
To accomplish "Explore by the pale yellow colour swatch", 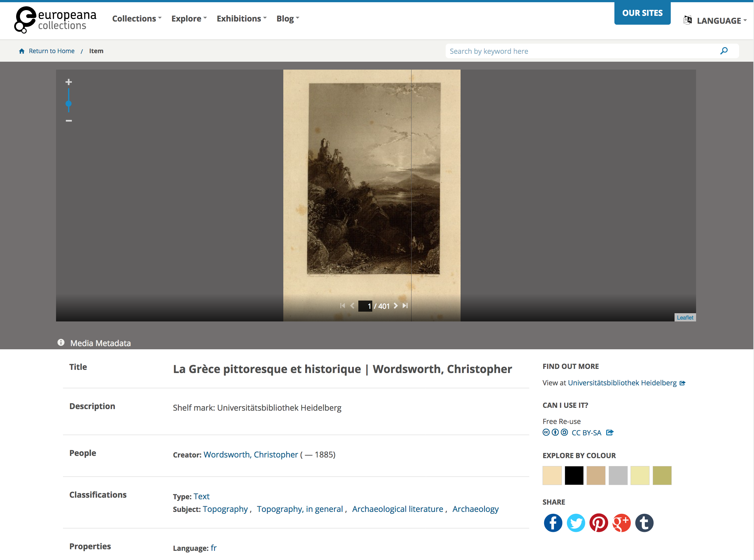I will pyautogui.click(x=640, y=475).
